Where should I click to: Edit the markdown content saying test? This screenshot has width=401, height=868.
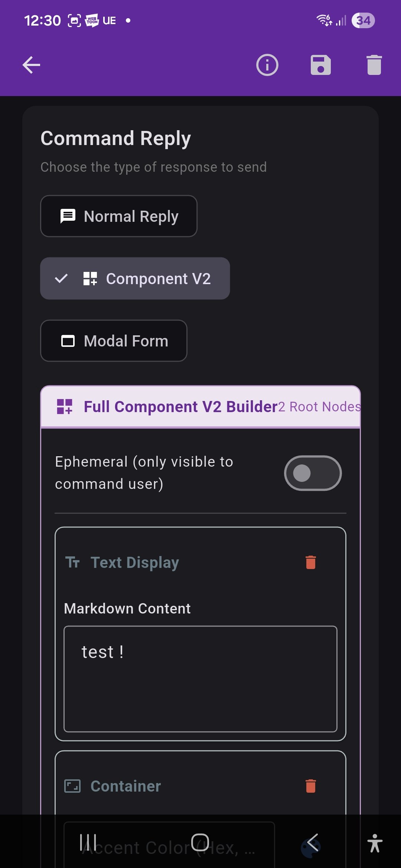click(x=200, y=679)
